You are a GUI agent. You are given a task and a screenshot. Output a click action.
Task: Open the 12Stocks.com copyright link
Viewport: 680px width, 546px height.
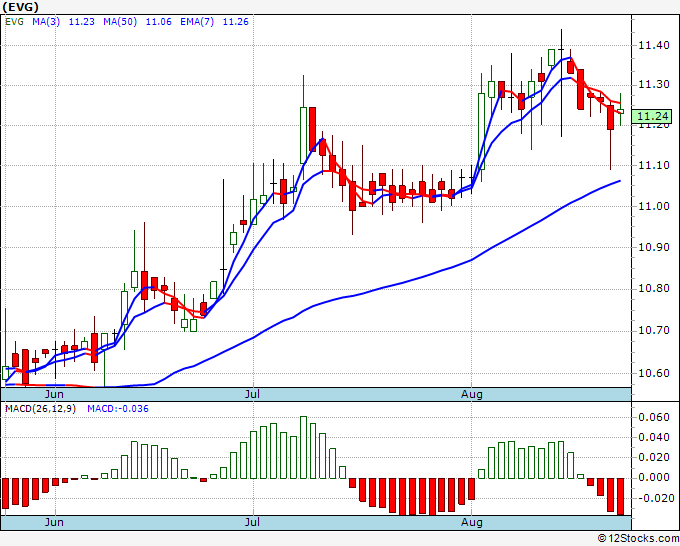(x=638, y=539)
